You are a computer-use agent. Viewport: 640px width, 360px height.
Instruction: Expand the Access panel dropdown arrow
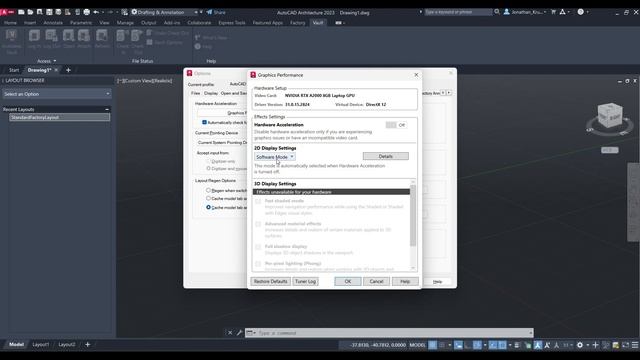point(55,61)
